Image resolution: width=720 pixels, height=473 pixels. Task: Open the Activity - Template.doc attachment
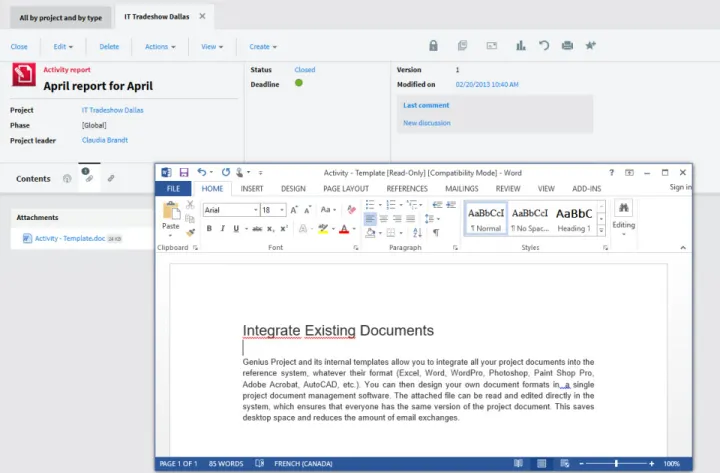pyautogui.click(x=70, y=238)
